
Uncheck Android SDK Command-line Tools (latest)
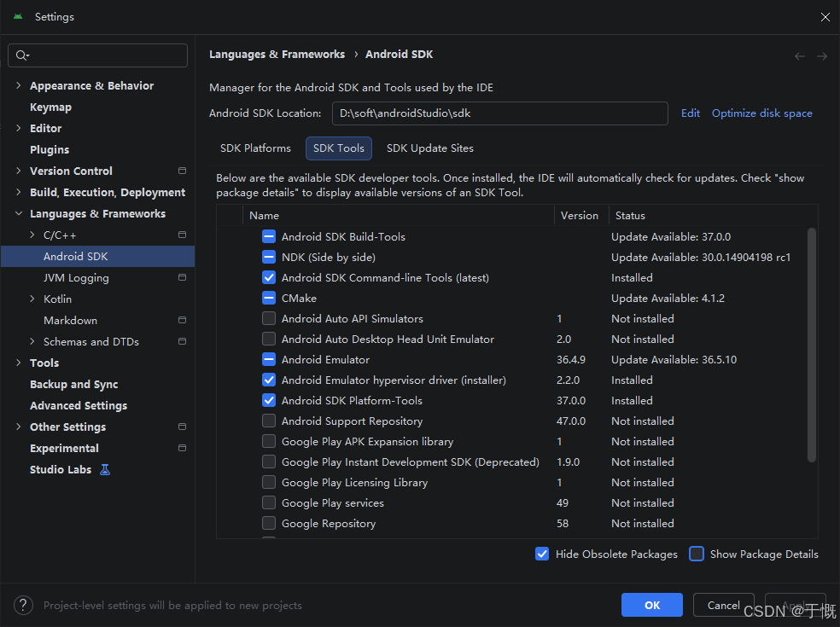point(269,277)
